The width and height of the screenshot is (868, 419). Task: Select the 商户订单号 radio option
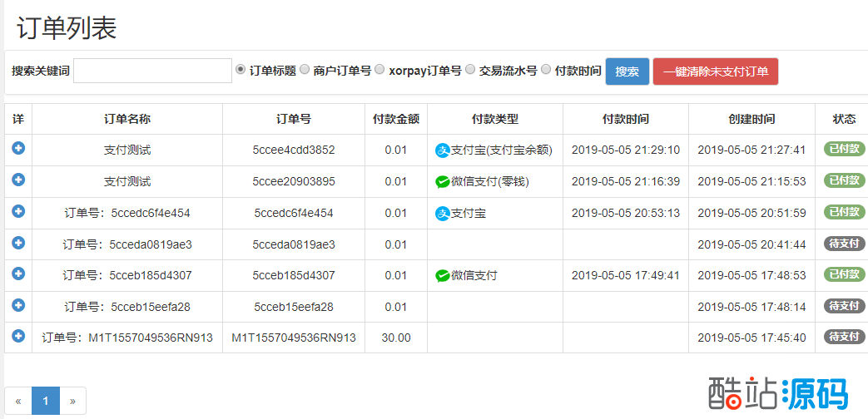pyautogui.click(x=305, y=70)
